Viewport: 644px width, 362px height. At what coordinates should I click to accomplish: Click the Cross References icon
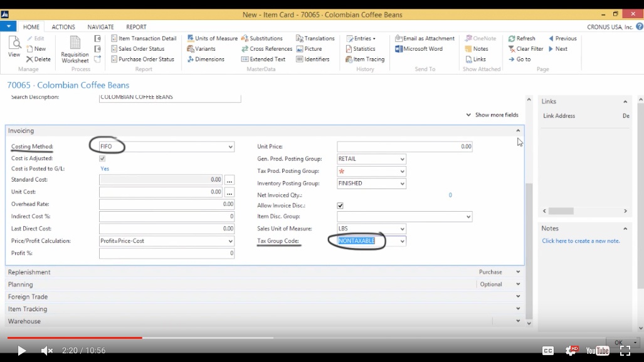(245, 49)
